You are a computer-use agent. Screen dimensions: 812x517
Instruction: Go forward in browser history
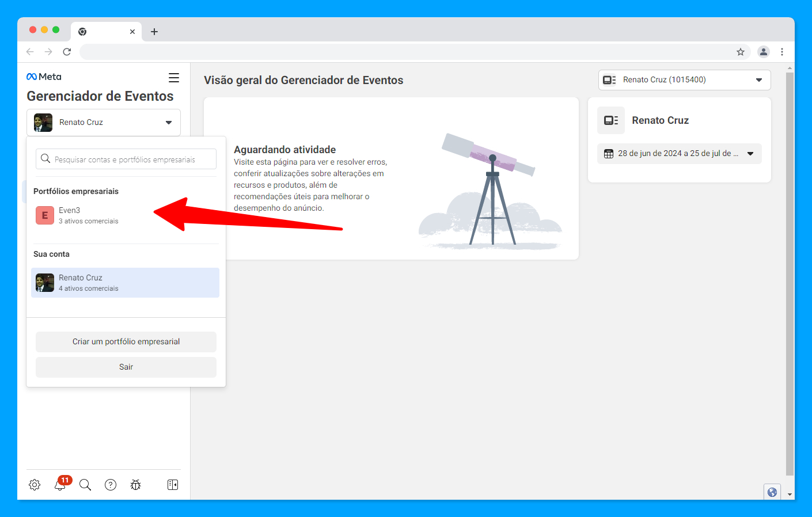click(x=48, y=52)
